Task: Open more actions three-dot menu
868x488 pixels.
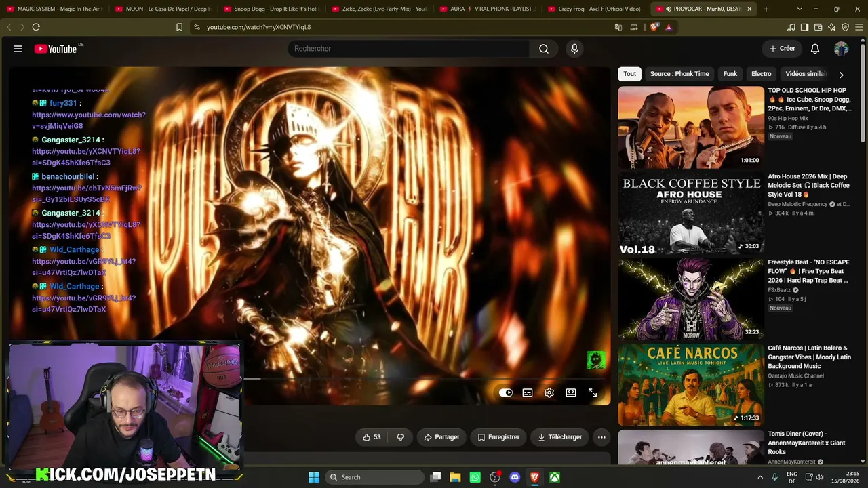Action: point(601,437)
